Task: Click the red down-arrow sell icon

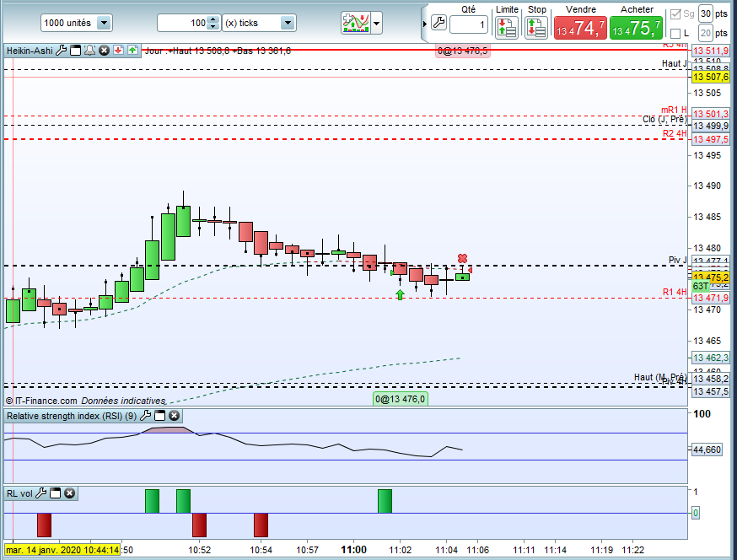Action: tap(118, 51)
